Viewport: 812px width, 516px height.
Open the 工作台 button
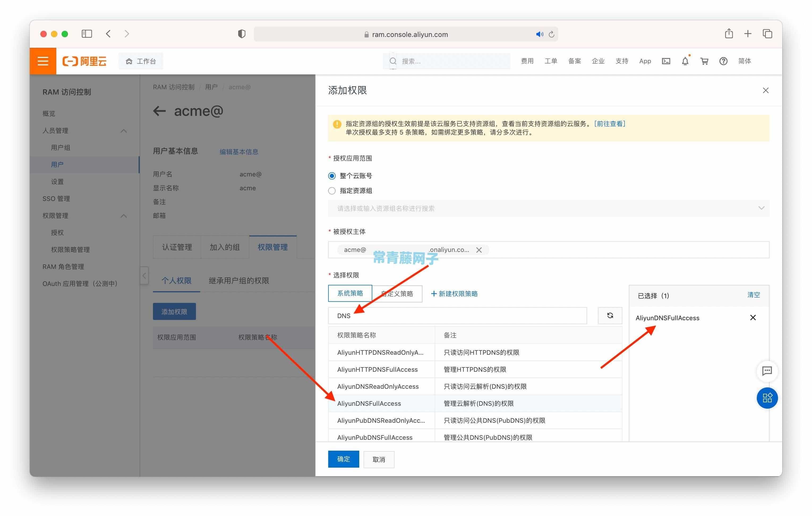pos(141,61)
